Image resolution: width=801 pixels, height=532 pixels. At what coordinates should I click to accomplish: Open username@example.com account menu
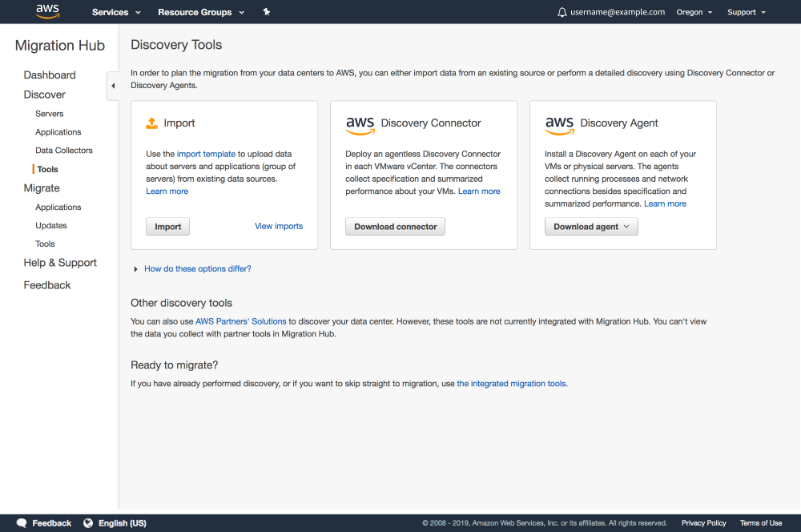click(618, 12)
